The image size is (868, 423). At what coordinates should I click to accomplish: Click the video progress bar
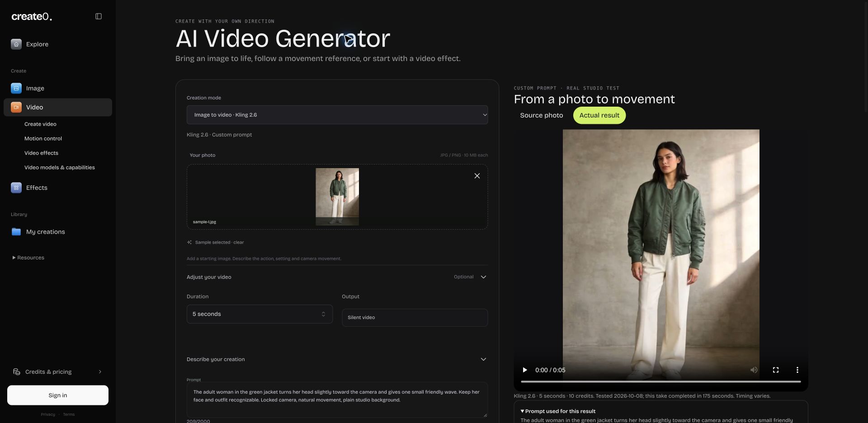coord(661,382)
